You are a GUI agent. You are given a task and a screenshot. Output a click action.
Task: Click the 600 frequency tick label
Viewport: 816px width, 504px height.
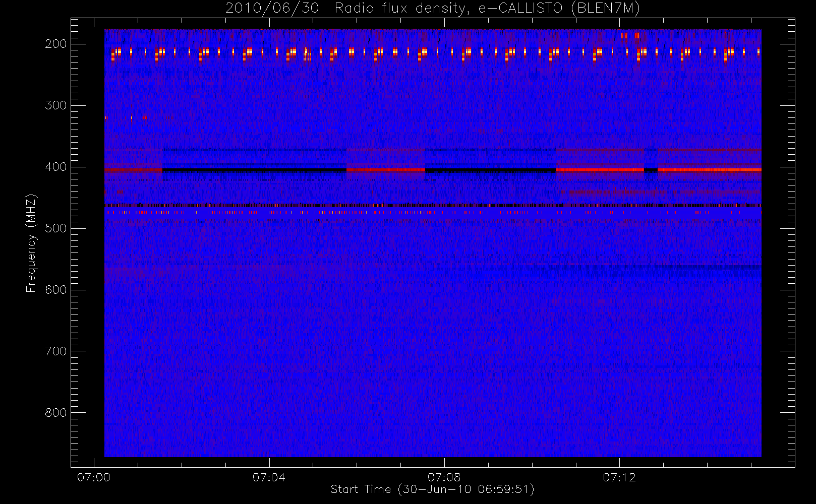click(56, 290)
